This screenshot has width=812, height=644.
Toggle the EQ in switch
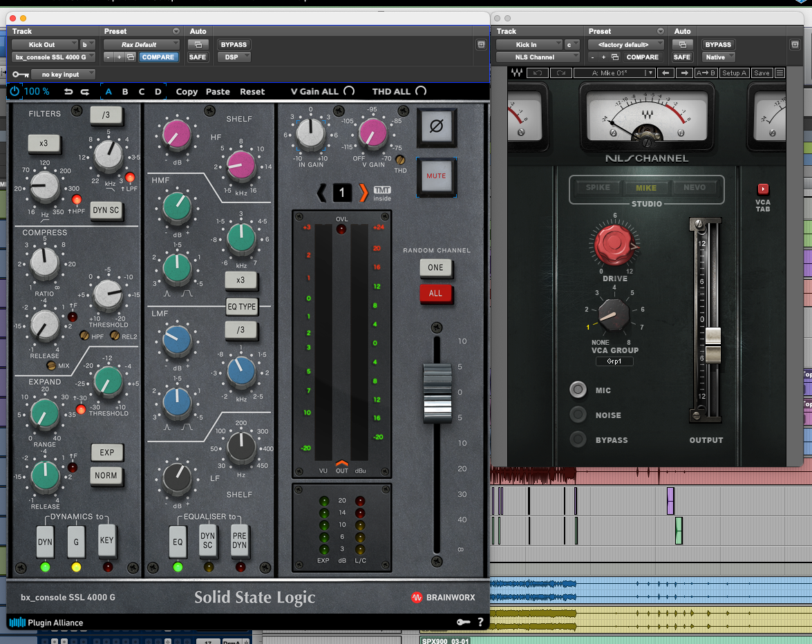[178, 542]
